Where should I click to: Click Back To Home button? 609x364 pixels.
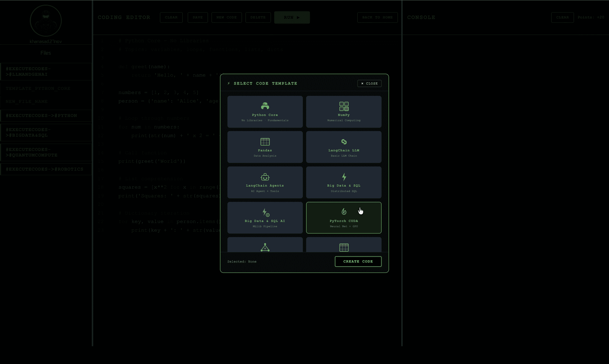click(377, 17)
